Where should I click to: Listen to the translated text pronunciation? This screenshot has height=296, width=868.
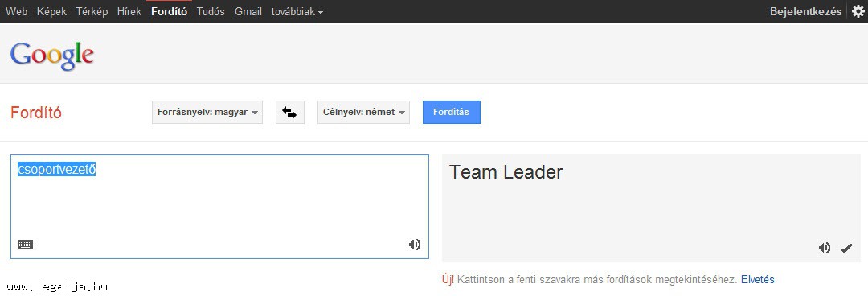pos(825,248)
